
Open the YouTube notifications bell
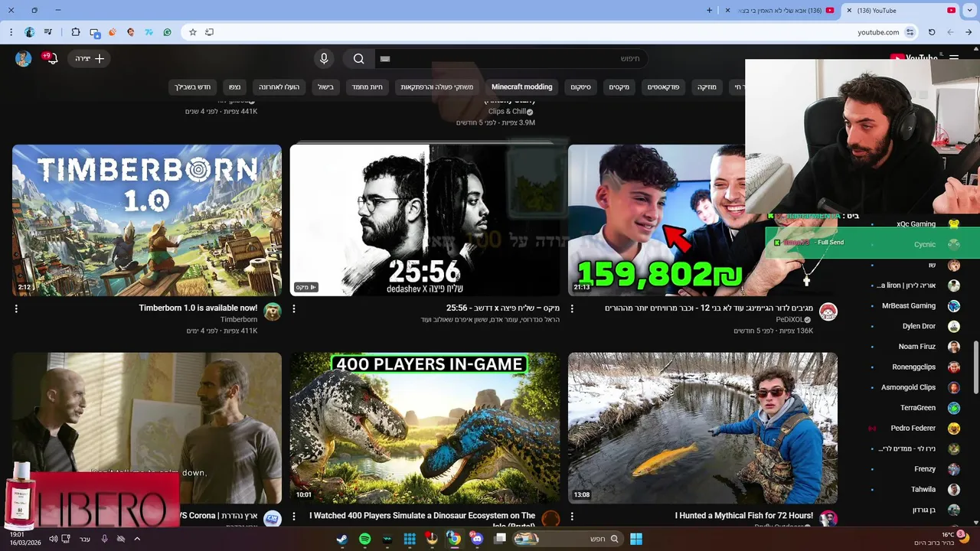tap(51, 59)
